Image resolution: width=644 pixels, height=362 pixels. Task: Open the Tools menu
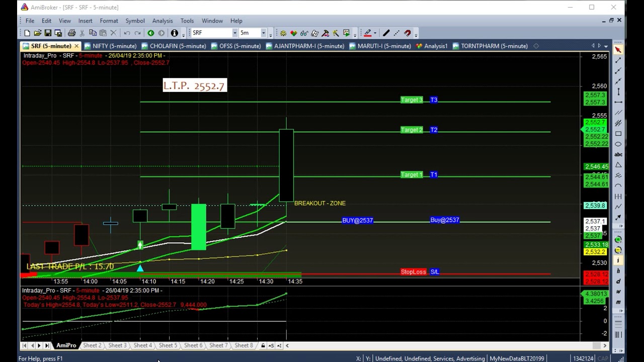(x=187, y=21)
